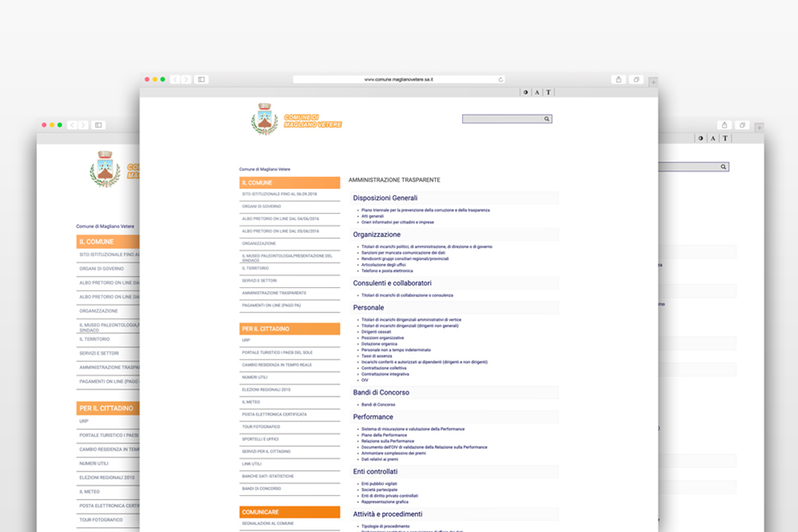Open Articolazione degli uffici link
This screenshot has height=532, width=798.
pos(383,265)
